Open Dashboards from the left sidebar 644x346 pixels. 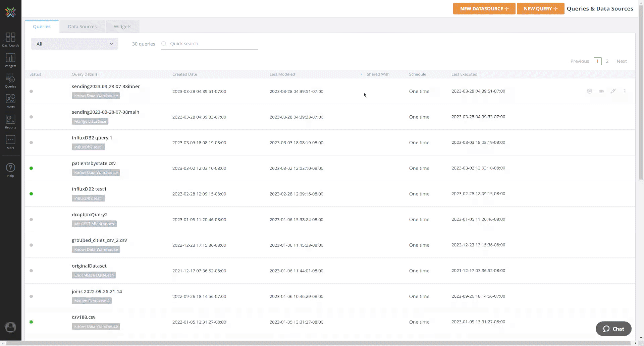point(10,40)
